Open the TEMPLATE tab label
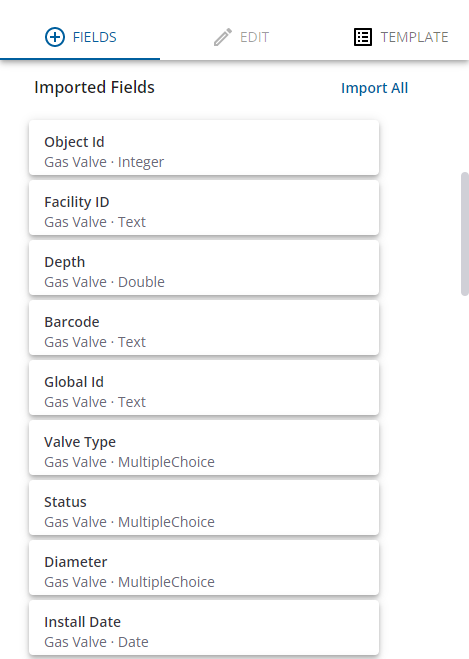469x659 pixels. click(x=414, y=37)
